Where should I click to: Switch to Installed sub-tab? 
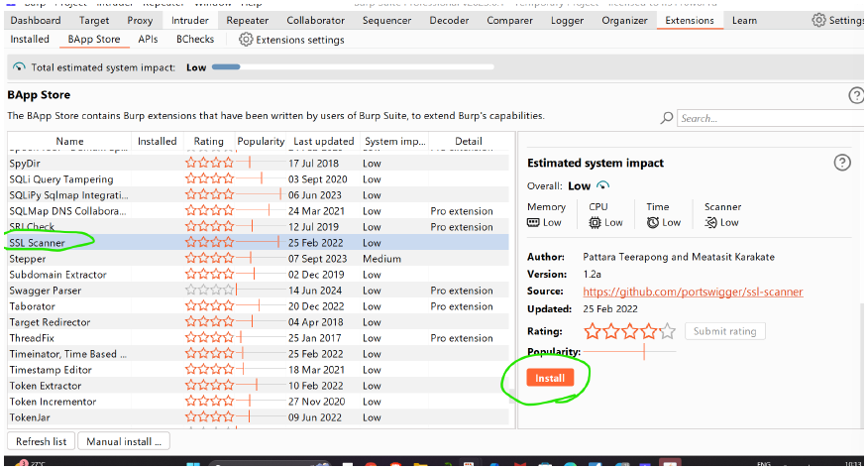30,40
